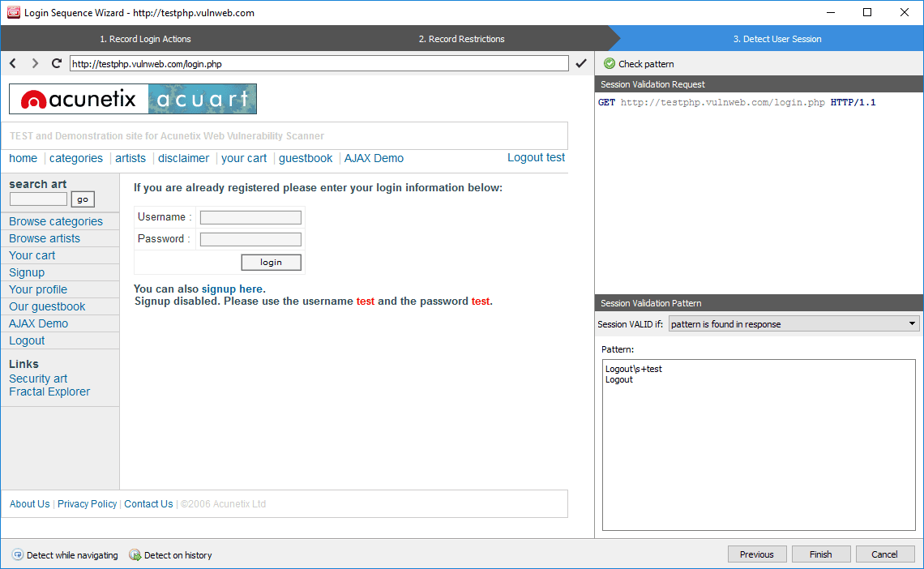Click the Pattern text area

coord(759,445)
